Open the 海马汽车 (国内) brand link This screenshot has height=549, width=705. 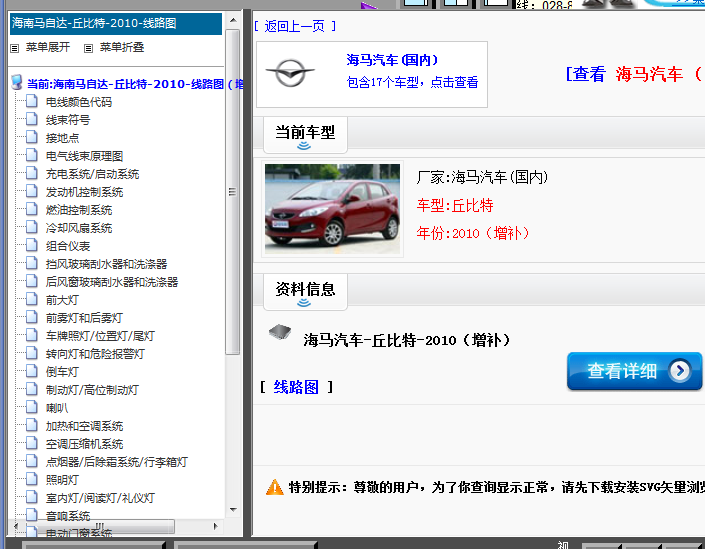392,60
